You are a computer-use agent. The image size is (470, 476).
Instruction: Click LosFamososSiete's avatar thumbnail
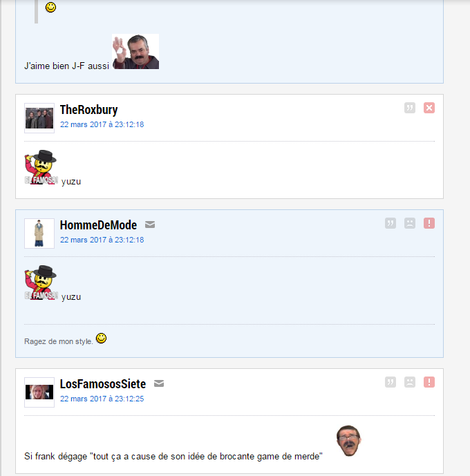(x=39, y=392)
